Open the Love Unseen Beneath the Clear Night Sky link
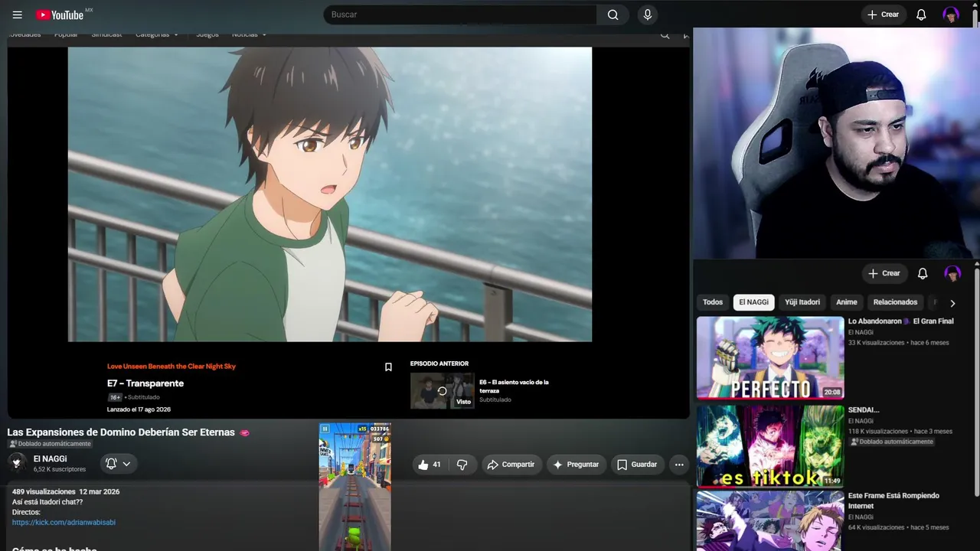This screenshot has width=980, height=551. click(x=171, y=367)
